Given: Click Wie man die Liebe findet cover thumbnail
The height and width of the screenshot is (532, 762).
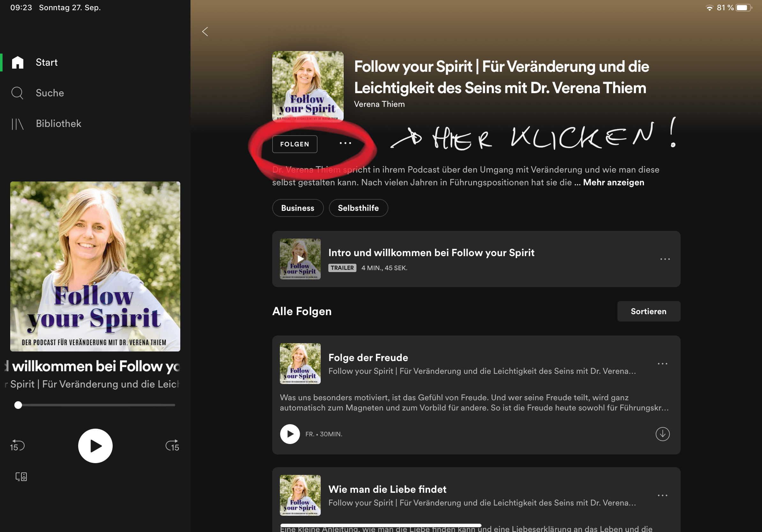Looking at the screenshot, I should [x=300, y=495].
